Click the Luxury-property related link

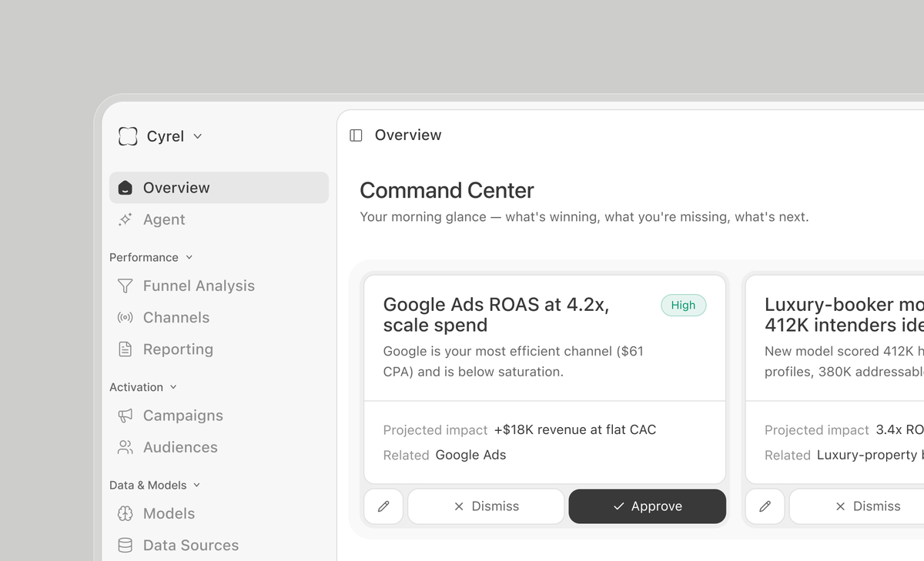point(870,455)
